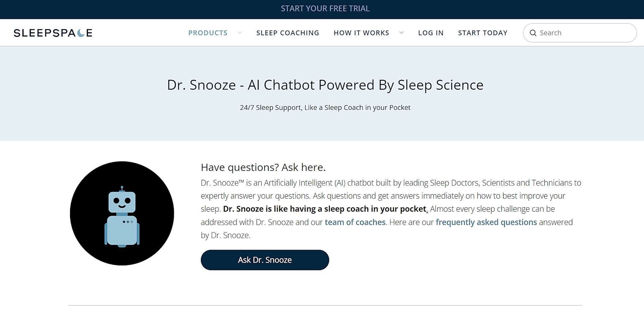The width and height of the screenshot is (644, 311).
Task: Select HOW IT WORKS in the navigation
Action: click(361, 33)
